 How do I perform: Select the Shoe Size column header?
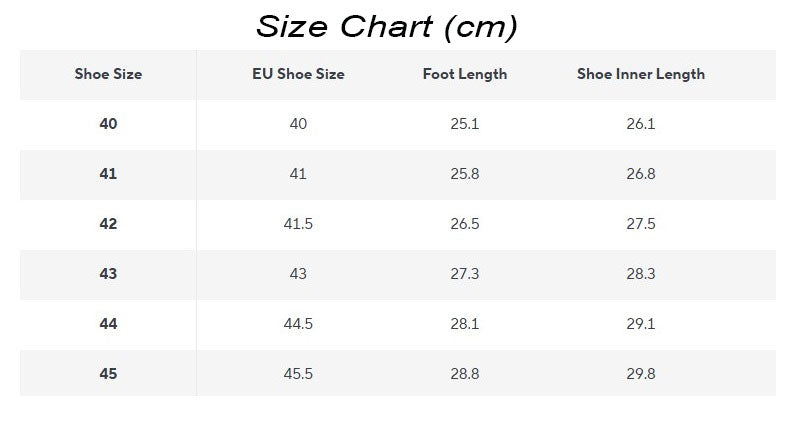pos(108,74)
